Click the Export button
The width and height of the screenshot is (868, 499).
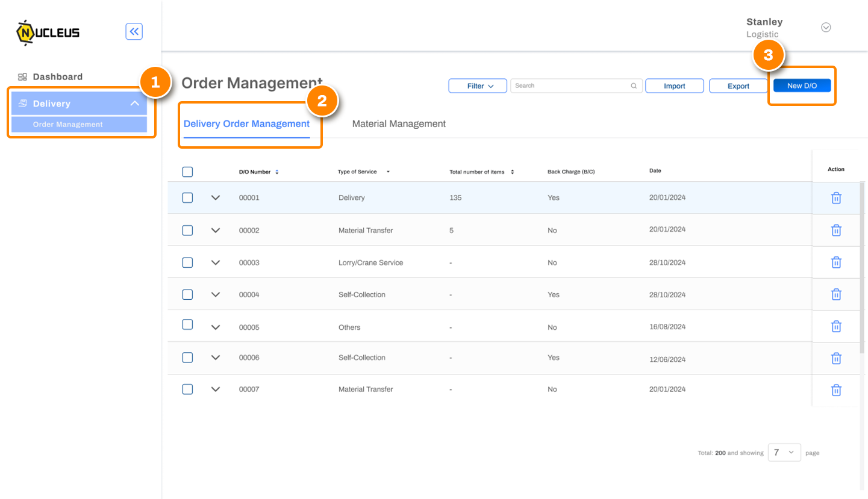(738, 86)
